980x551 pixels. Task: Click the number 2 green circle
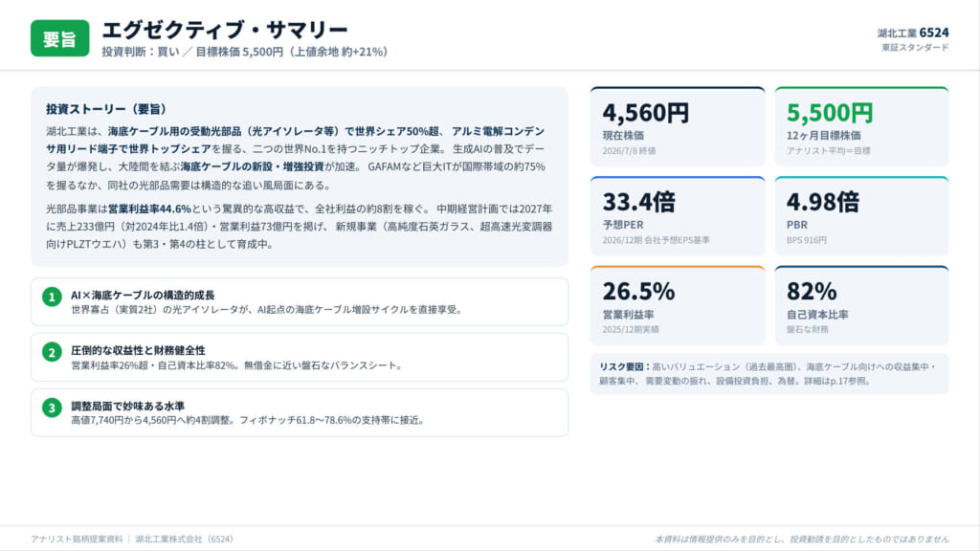point(52,352)
